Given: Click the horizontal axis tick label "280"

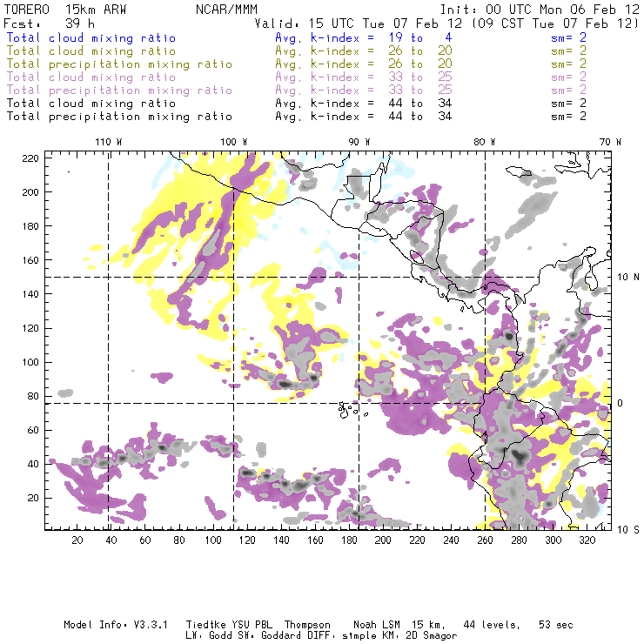Looking at the screenshot, I should tap(519, 540).
